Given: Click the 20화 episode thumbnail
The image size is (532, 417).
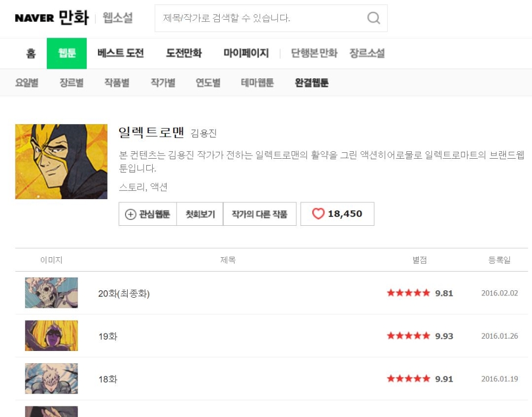Looking at the screenshot, I should pos(51,293).
